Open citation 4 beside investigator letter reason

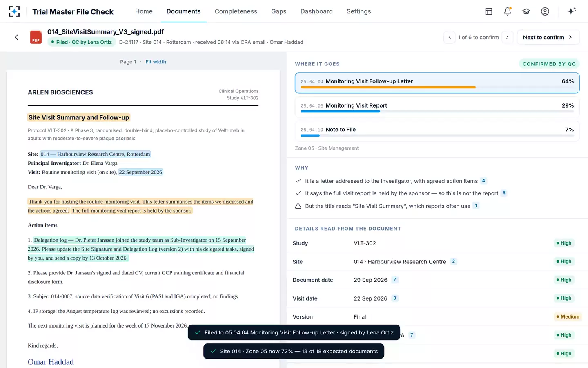click(483, 181)
